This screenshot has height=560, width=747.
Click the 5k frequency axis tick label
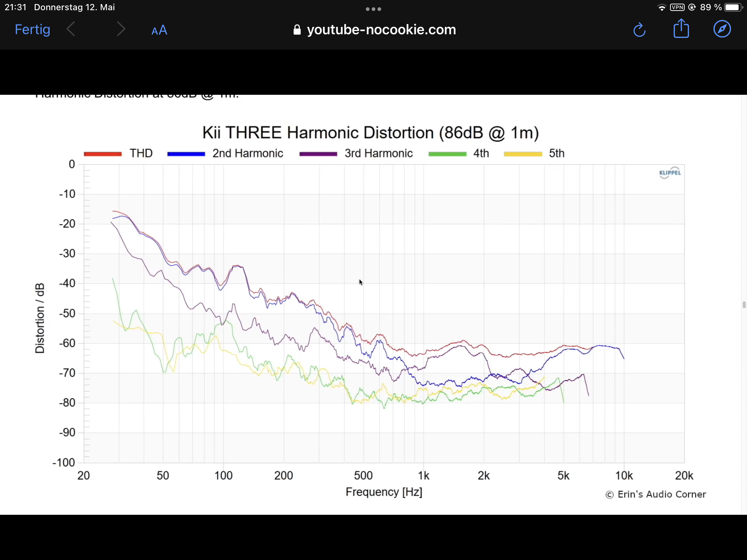tap(563, 476)
